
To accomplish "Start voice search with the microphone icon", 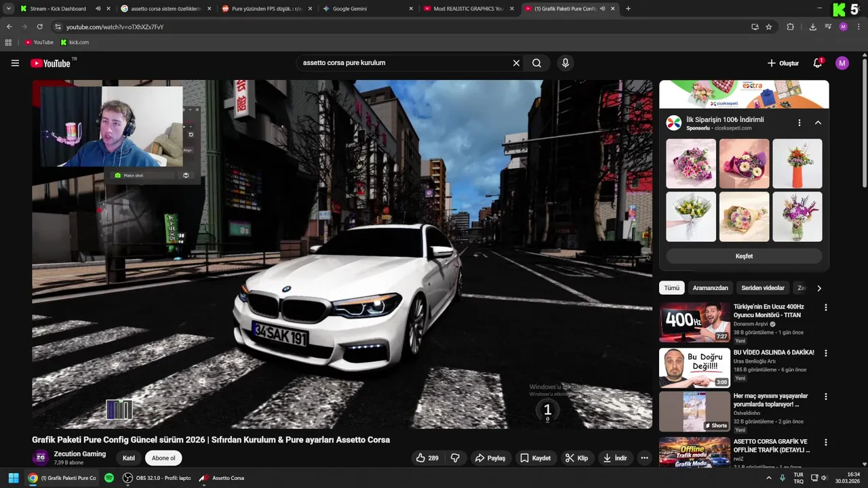I will click(566, 63).
